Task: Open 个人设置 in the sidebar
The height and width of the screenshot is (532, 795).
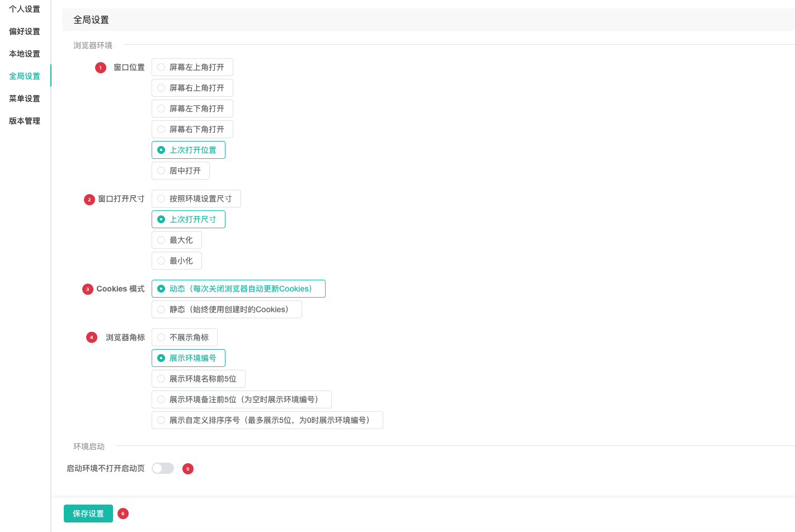Action: [x=25, y=9]
